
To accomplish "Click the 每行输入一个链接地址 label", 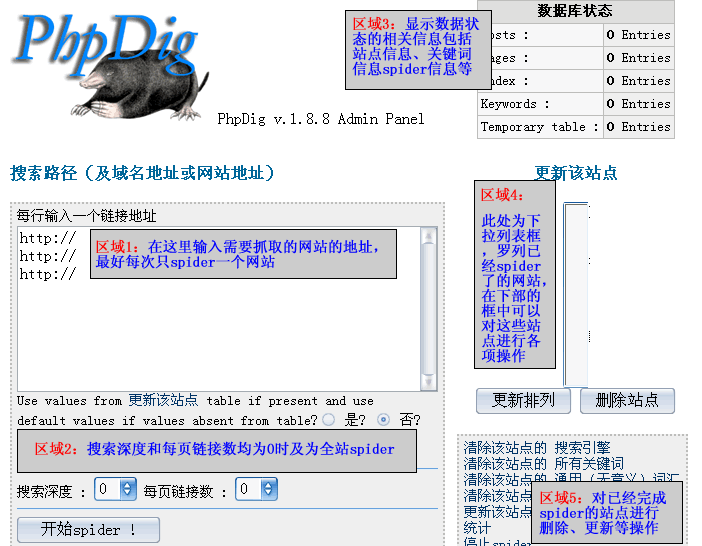I will 86,216.
